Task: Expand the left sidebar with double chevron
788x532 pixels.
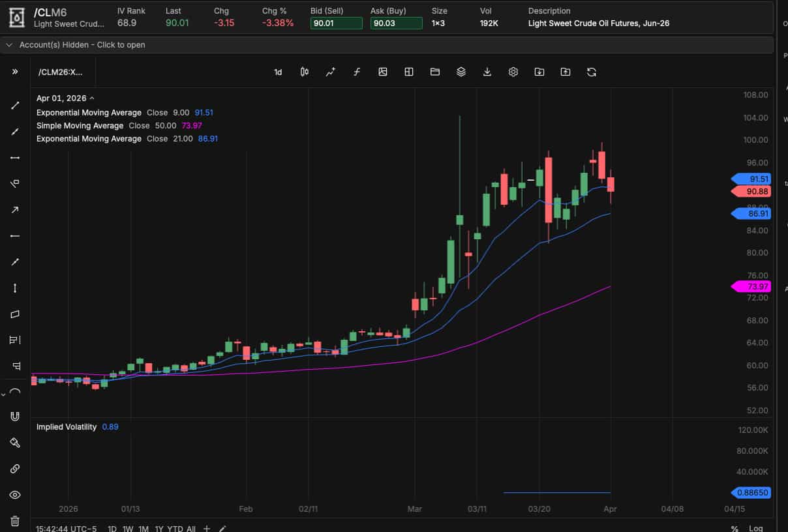Action: point(15,72)
